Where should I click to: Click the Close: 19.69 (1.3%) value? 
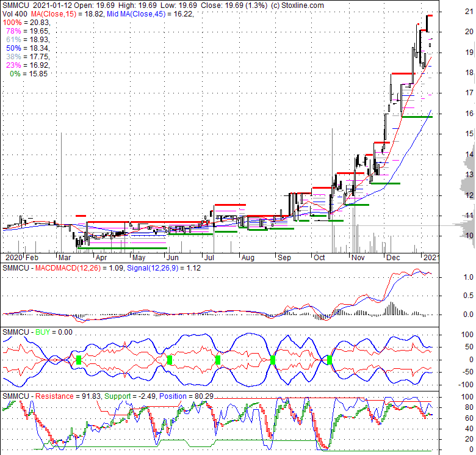click(234, 5)
